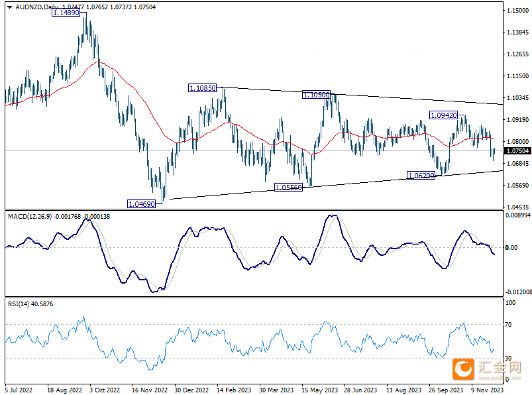Click the current price tag 1.07504
This screenshot has width=532, height=395.
pos(517,150)
